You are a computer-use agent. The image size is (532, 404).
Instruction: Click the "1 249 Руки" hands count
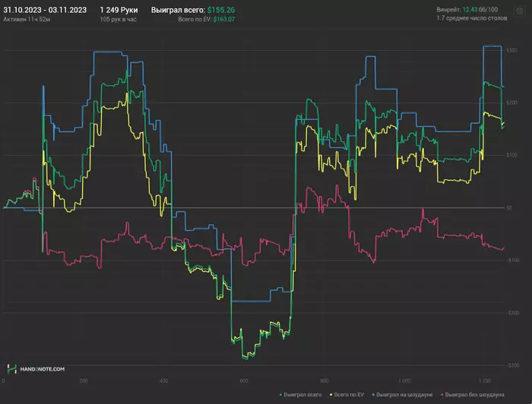tap(119, 9)
